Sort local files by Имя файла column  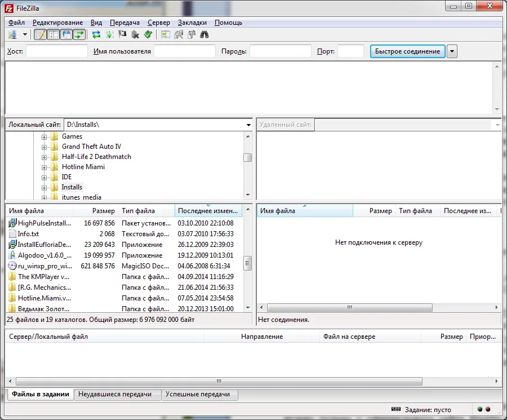click(x=40, y=211)
